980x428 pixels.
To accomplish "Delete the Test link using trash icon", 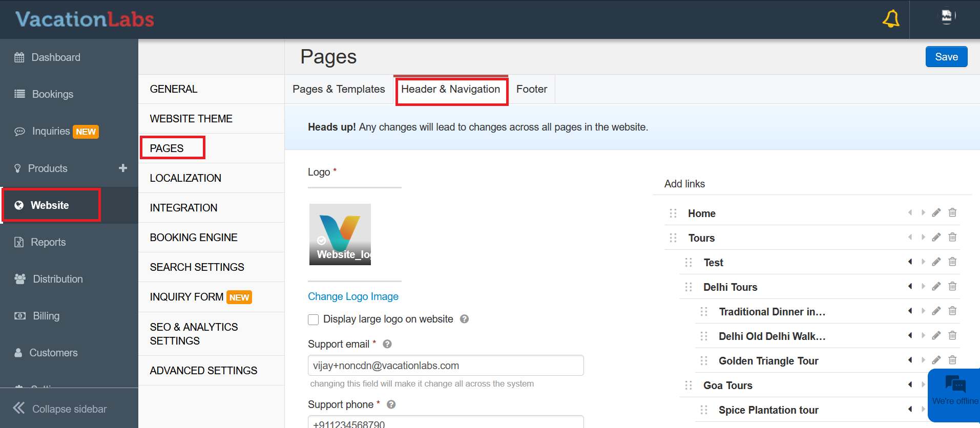I will (x=952, y=262).
